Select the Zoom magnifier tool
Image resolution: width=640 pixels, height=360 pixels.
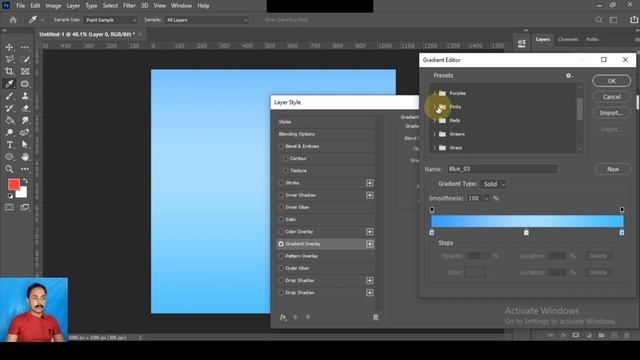click(x=9, y=169)
